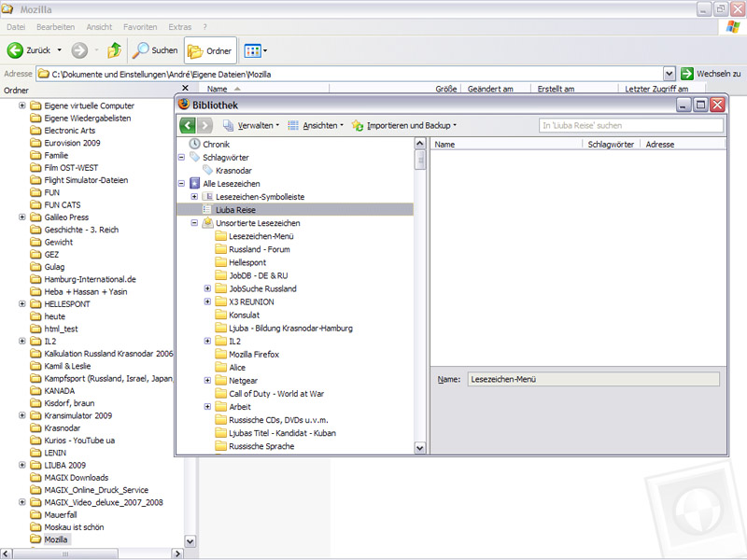Collapse the Unsortierte Lesezeichen node

pyautogui.click(x=194, y=223)
